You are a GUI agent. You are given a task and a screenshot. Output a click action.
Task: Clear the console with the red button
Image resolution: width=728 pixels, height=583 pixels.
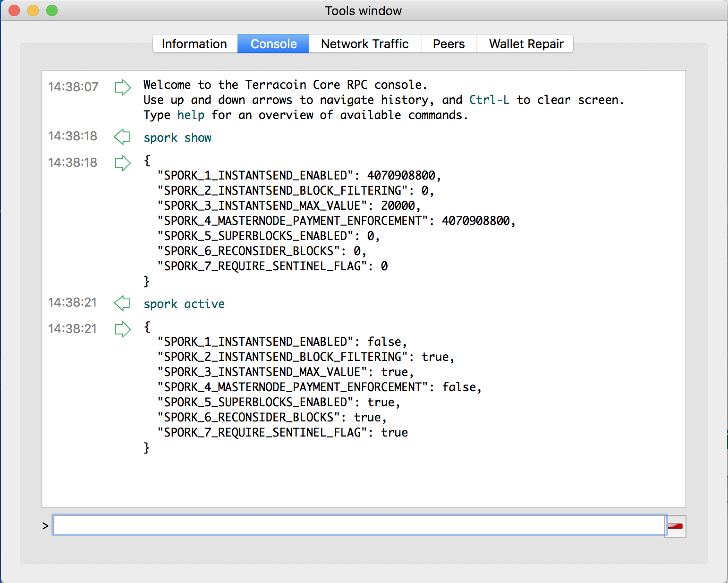675,526
